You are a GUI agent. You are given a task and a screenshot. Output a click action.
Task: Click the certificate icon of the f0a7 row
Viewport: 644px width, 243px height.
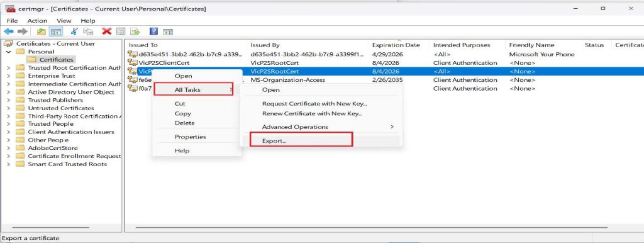tap(132, 88)
